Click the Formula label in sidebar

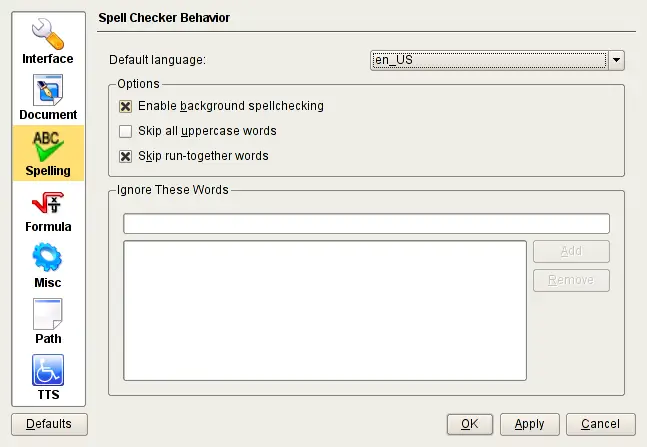pos(48,227)
